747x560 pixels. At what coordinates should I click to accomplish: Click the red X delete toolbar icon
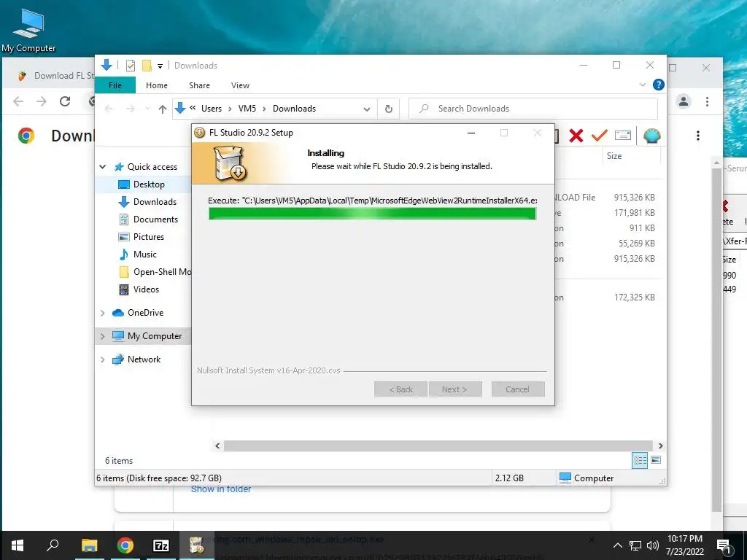(x=576, y=136)
